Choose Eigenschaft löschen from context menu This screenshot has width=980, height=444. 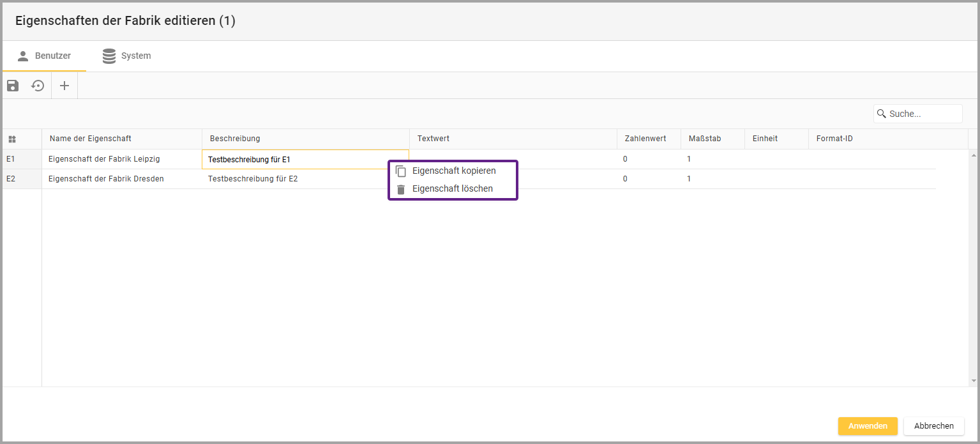[x=453, y=189]
